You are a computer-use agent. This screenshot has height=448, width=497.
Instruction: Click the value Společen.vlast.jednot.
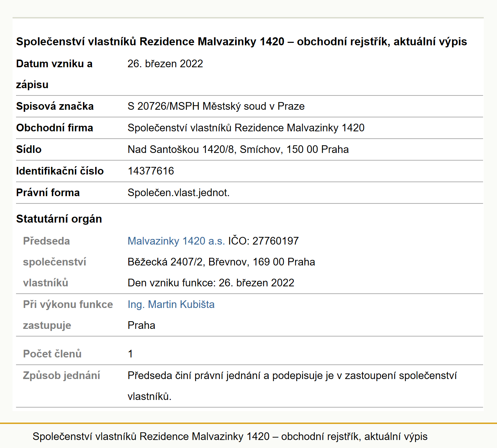(x=178, y=193)
